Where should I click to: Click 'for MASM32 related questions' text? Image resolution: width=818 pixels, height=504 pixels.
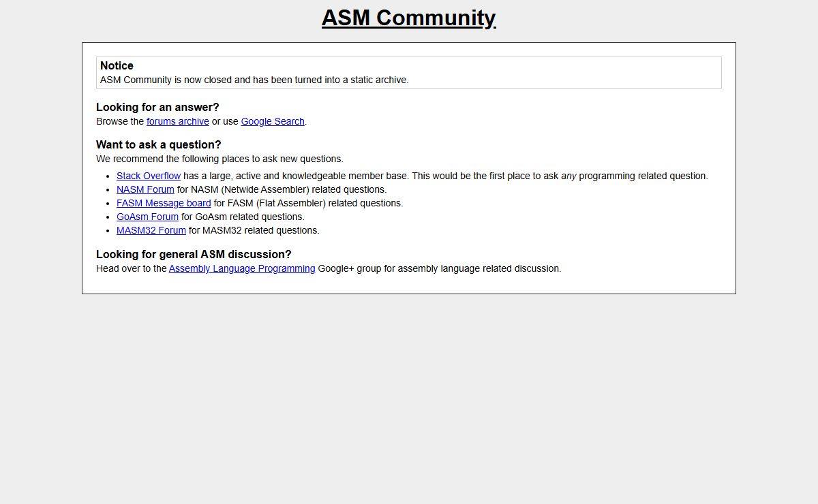point(254,230)
